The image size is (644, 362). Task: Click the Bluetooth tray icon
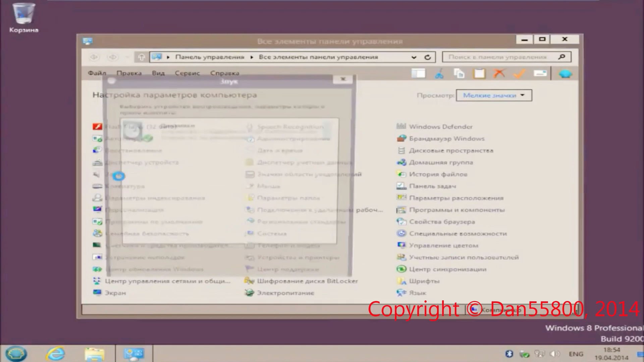coord(509,354)
